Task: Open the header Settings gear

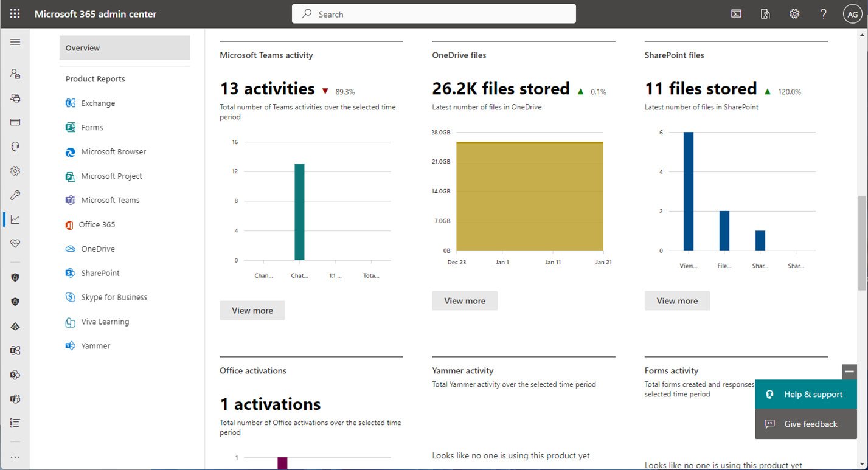Action: [794, 14]
